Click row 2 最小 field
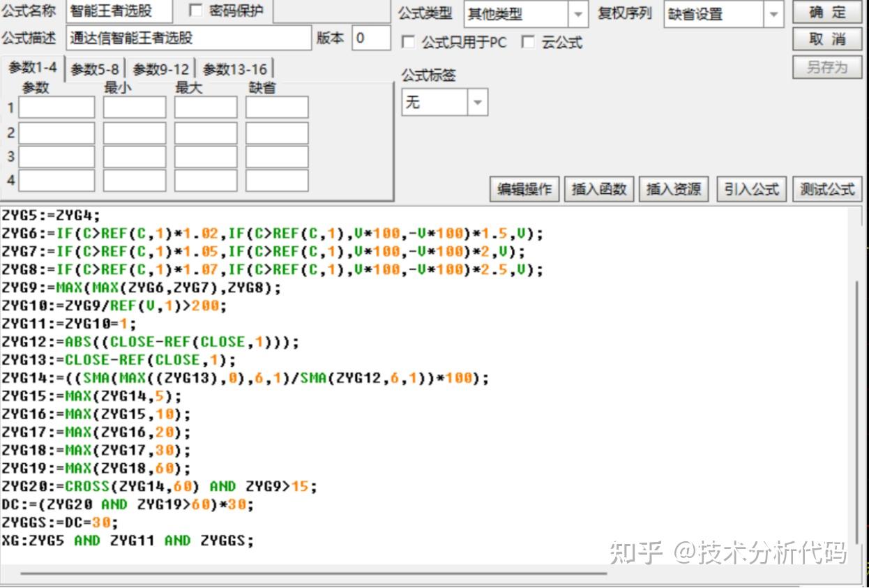Viewport: 869px width, 588px height. click(x=135, y=133)
